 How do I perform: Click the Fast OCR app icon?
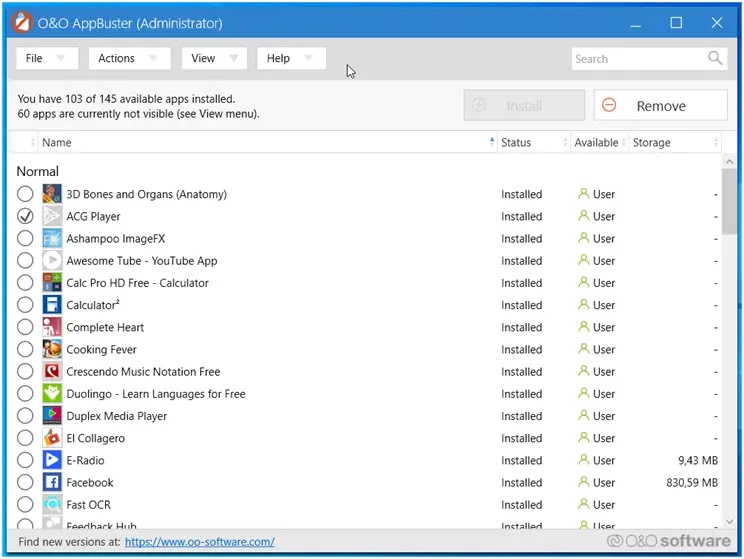click(x=52, y=504)
